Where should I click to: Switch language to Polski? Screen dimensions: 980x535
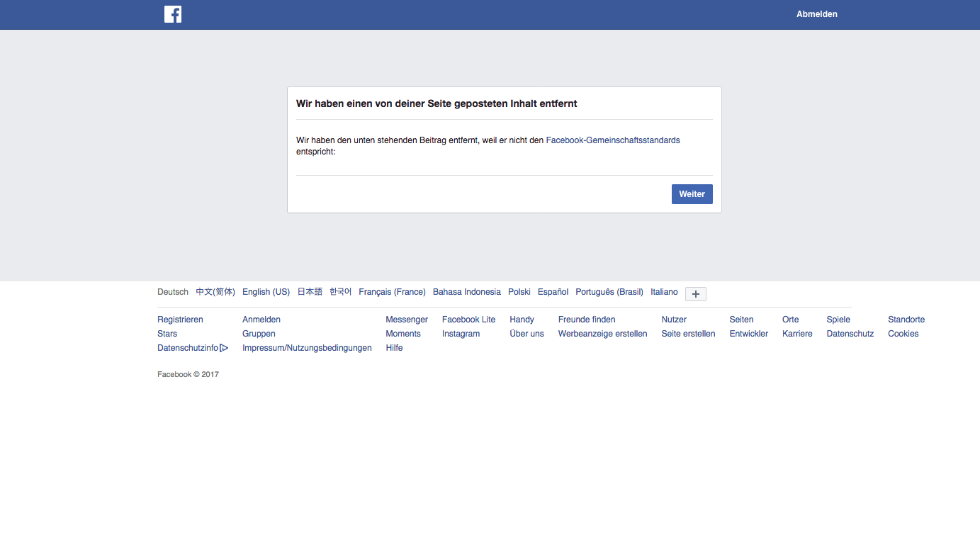click(519, 292)
